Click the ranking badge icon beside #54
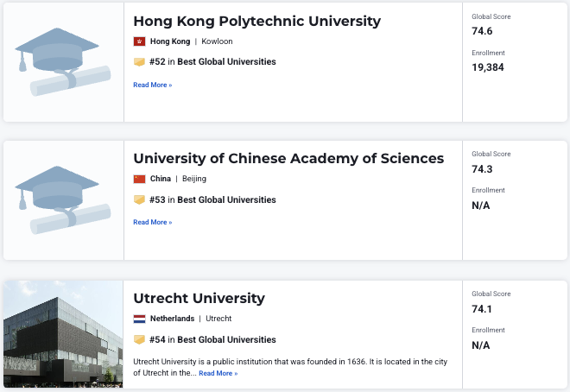The image size is (570, 392). 139,339
